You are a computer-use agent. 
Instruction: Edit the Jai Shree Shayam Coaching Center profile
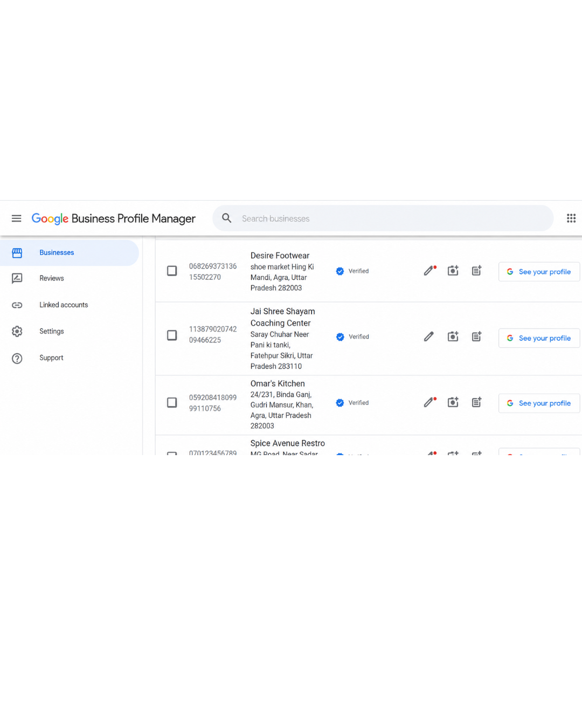tap(429, 336)
